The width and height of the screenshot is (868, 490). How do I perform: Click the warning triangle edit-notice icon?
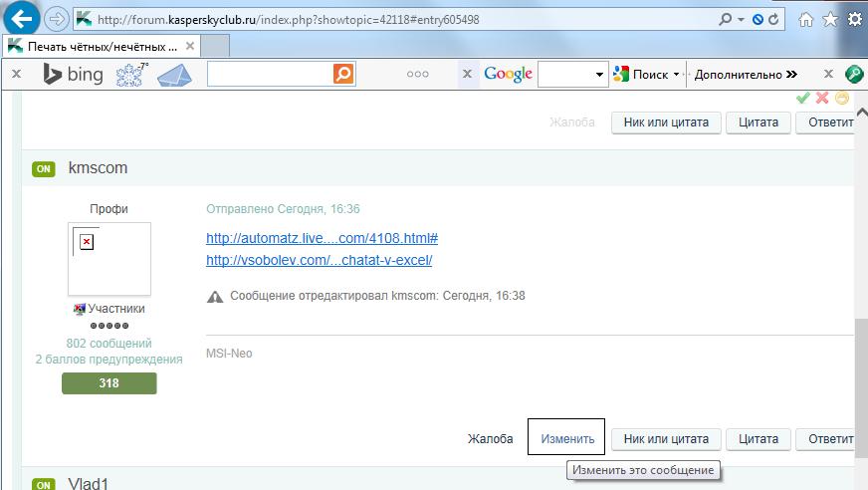point(215,297)
